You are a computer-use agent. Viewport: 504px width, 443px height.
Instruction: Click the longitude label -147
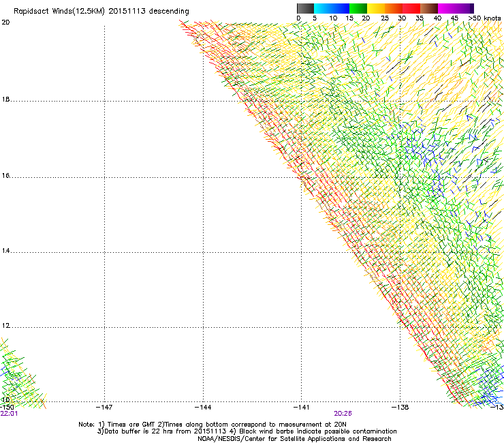(x=104, y=408)
